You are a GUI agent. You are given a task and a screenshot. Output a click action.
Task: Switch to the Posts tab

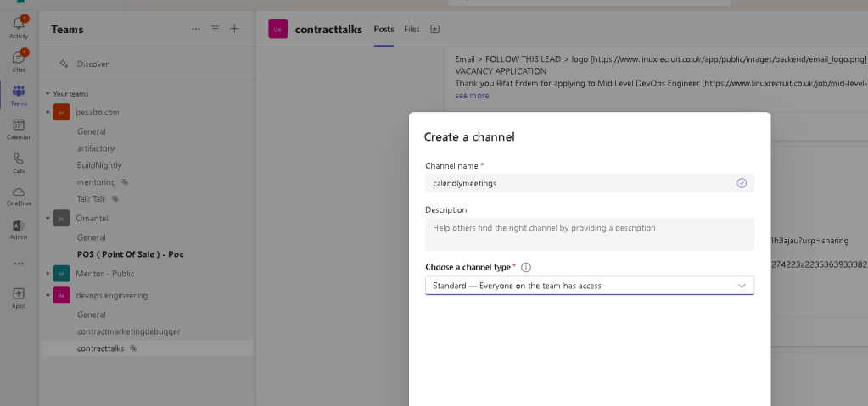coord(384,29)
